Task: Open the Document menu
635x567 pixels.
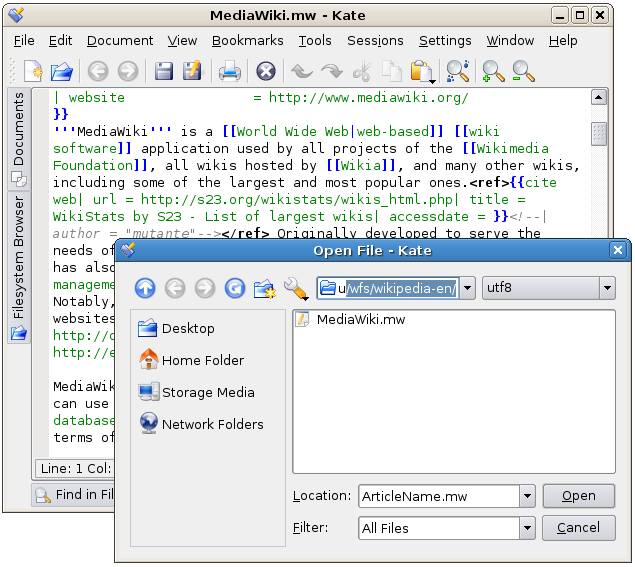Action: [x=120, y=40]
